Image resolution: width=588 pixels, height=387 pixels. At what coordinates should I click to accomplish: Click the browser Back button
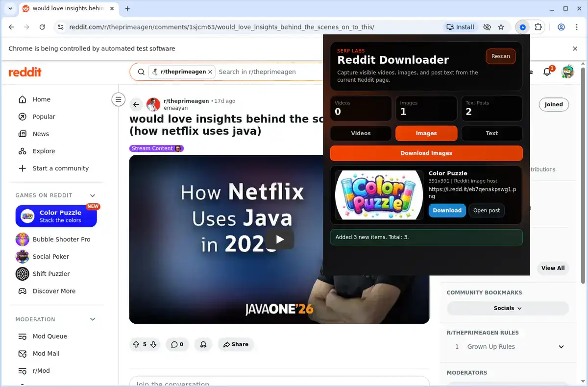point(11,27)
